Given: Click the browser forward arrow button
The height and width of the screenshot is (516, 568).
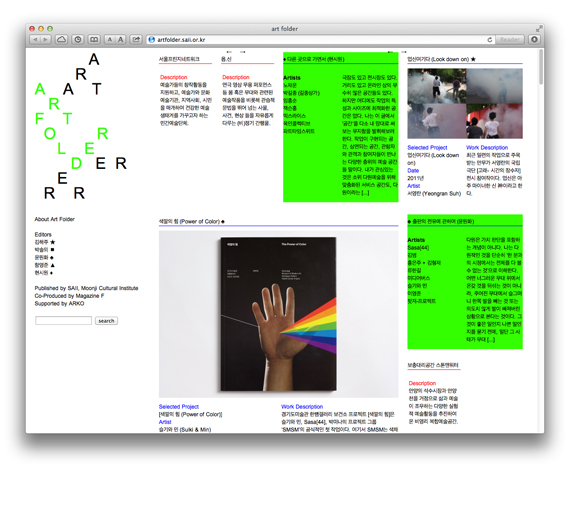Looking at the screenshot, I should (x=46, y=39).
